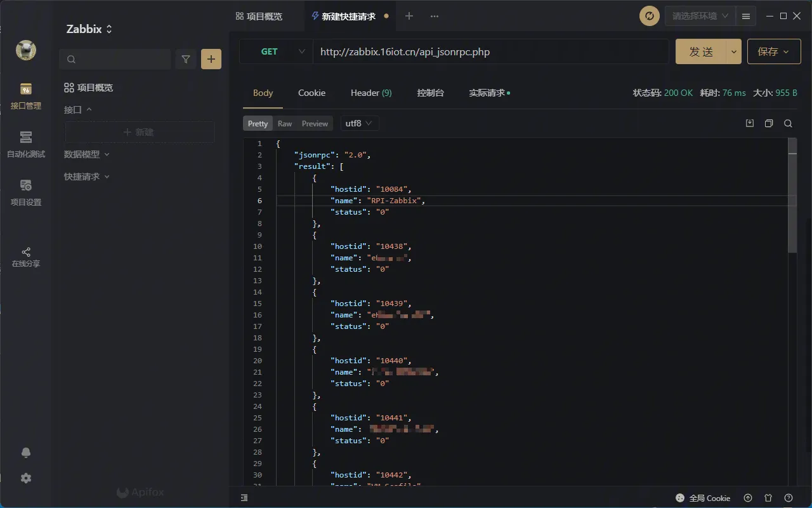
Task: Open the 请选择环境 environment dropdown
Action: 700,16
